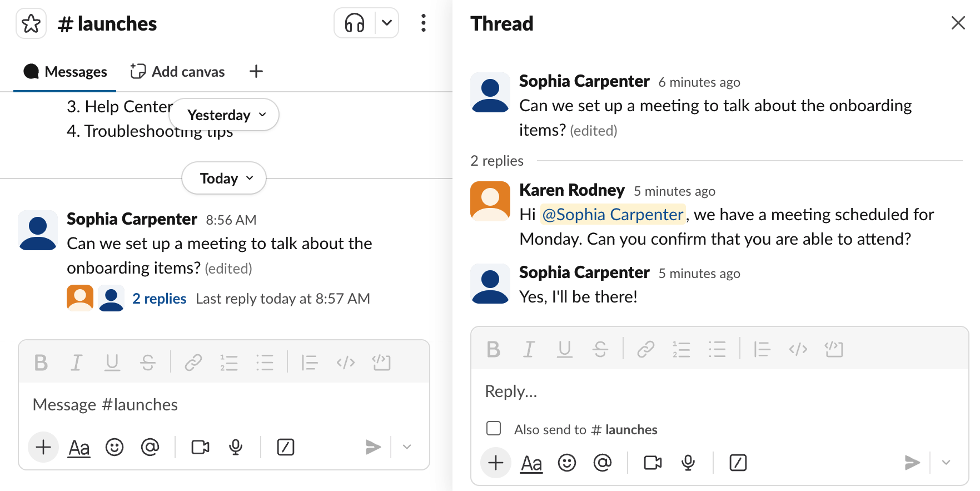Close the Thread panel
The image size is (980, 491).
(958, 23)
